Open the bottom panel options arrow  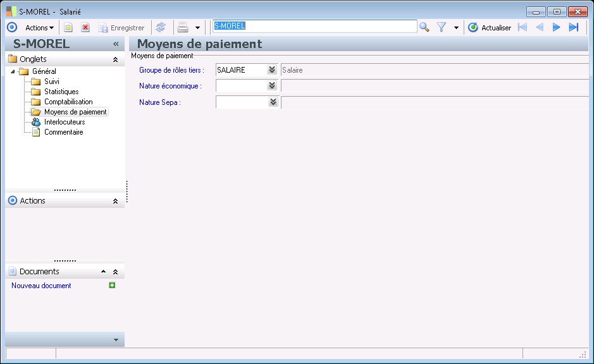pos(116,340)
